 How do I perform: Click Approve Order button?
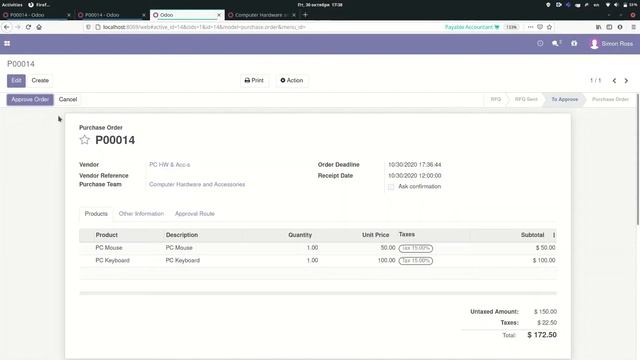[x=30, y=100]
